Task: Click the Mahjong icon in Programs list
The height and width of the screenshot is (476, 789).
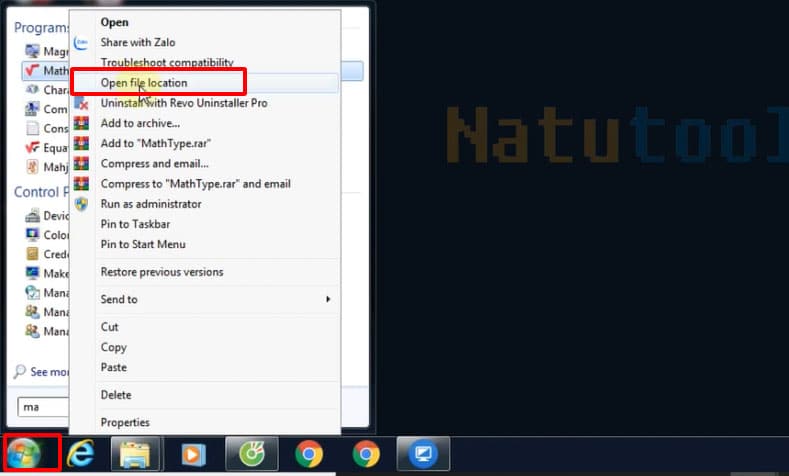Action: [32, 167]
